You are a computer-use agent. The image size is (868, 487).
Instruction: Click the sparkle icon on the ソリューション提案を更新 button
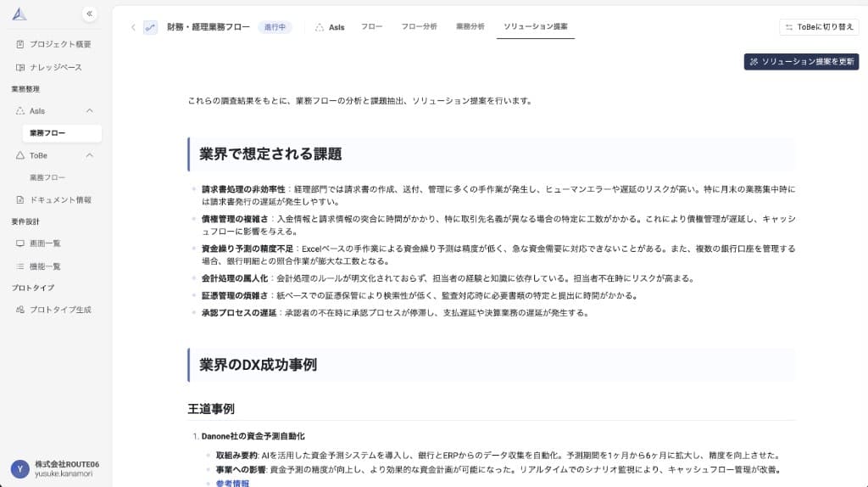click(x=754, y=62)
